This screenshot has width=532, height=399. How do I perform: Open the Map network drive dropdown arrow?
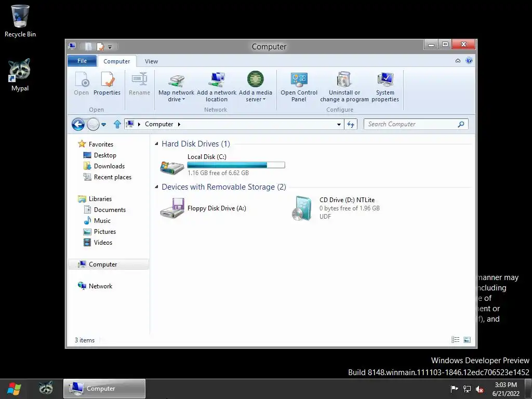pos(183,99)
